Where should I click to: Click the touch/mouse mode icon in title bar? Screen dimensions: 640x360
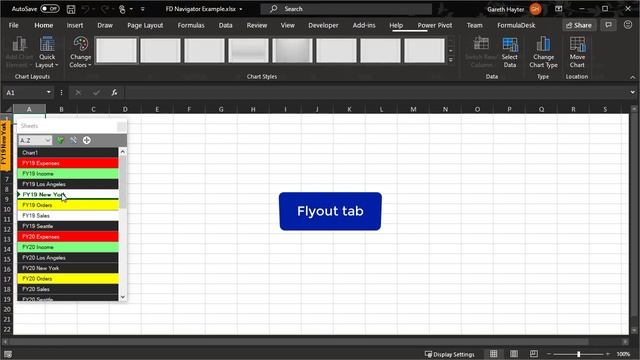click(x=122, y=9)
